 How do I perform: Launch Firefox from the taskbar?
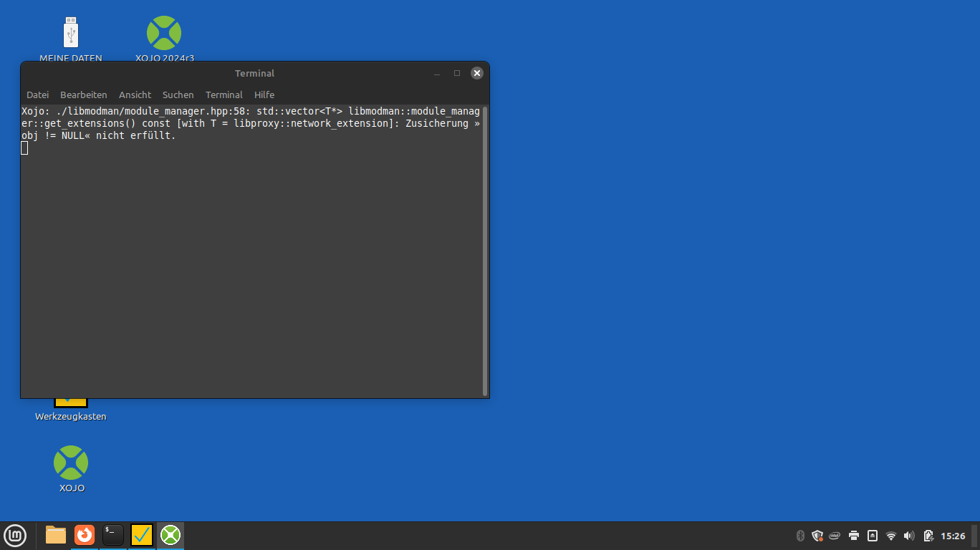[85, 535]
